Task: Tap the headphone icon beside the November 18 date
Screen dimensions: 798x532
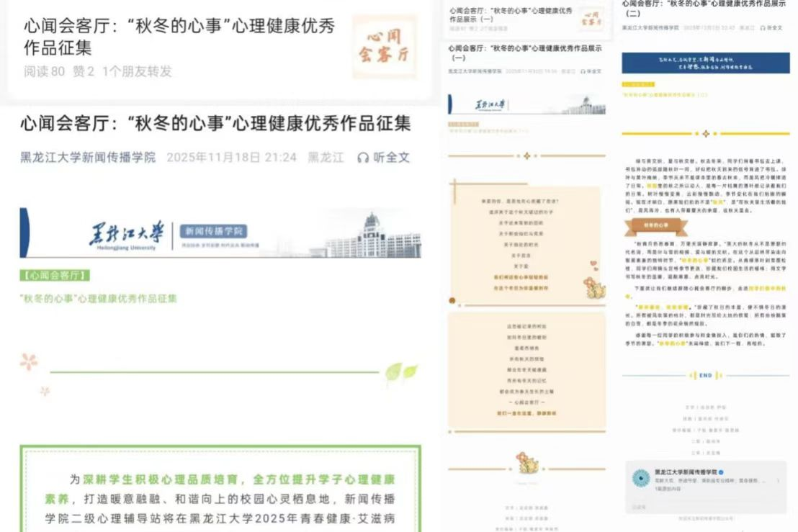Action: 363,157
